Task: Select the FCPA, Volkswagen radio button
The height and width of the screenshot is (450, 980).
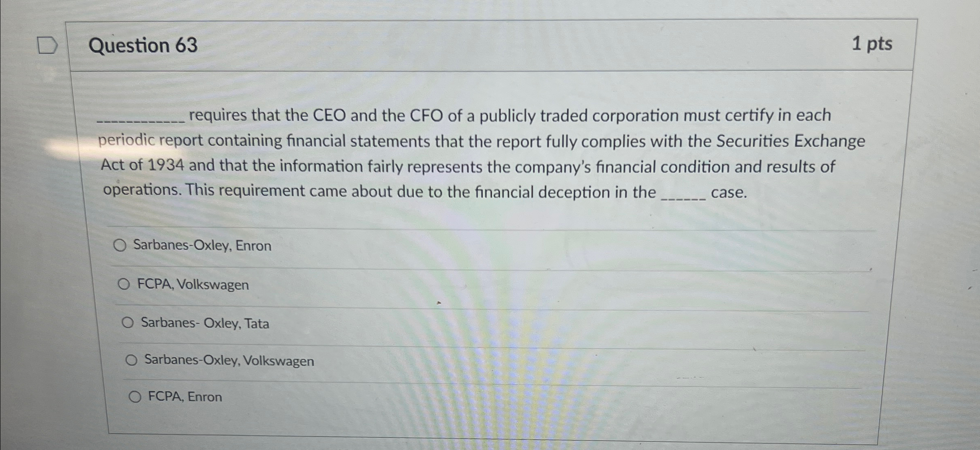Action: click(123, 284)
